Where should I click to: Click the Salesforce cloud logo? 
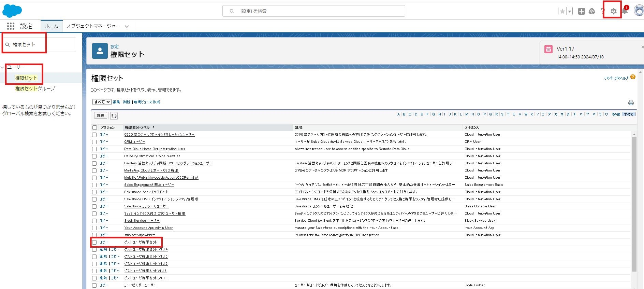click(12, 11)
